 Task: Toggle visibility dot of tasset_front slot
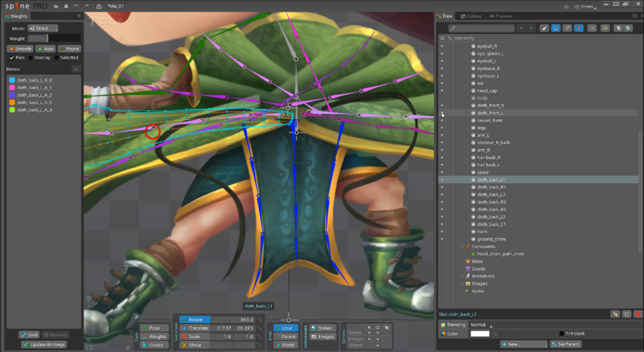pyautogui.click(x=442, y=120)
